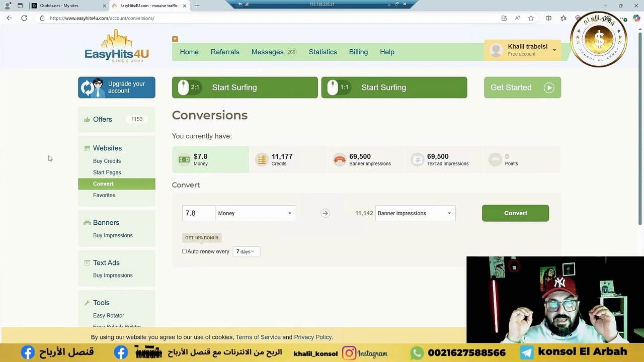View site information via the lock icon
Viewport: 644px width, 362px height.
pos(42,18)
